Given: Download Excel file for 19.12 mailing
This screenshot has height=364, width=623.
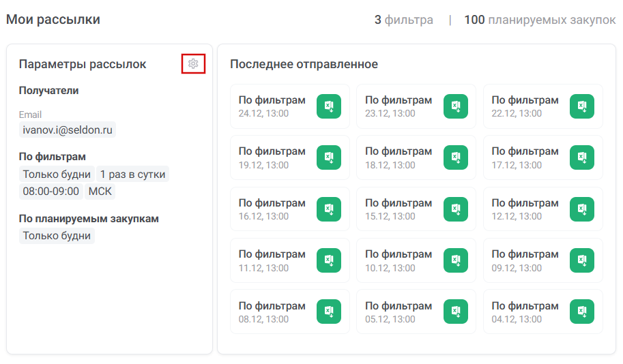Looking at the screenshot, I should 329,157.
